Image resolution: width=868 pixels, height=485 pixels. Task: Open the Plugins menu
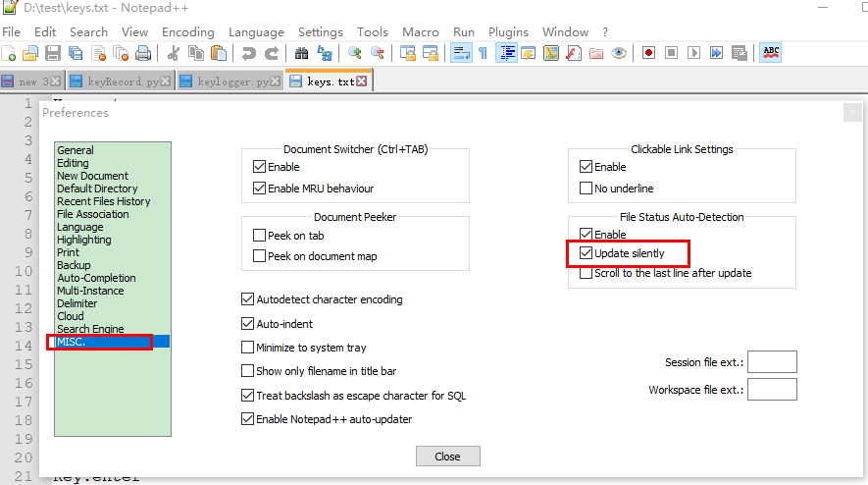click(x=508, y=32)
